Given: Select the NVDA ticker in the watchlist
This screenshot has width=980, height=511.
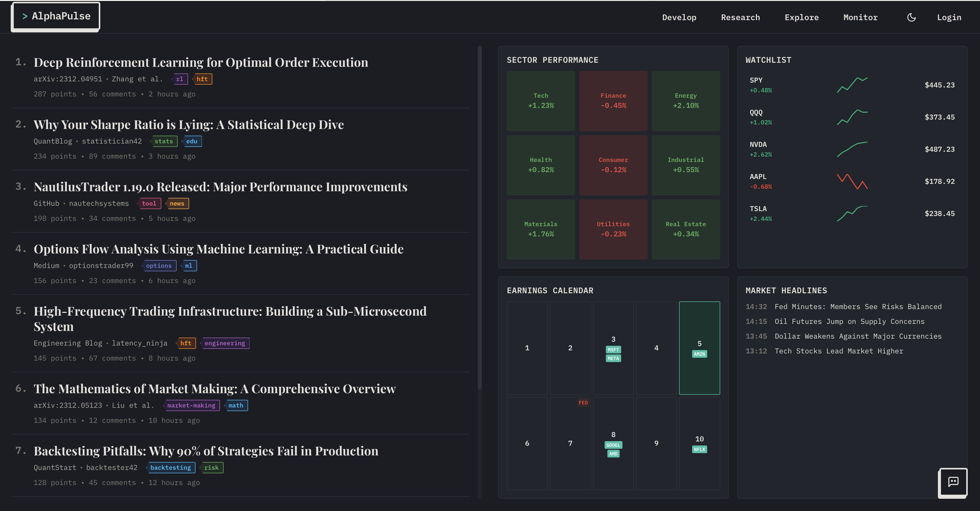Looking at the screenshot, I should 758,145.
